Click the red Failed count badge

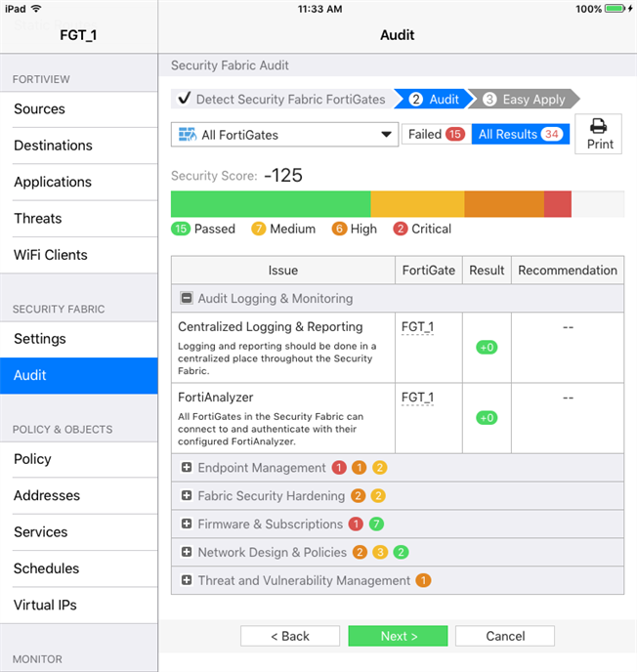[x=454, y=135]
